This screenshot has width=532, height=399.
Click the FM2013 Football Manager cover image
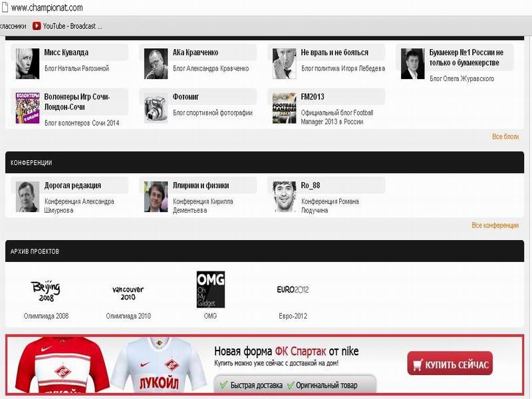coord(285,108)
